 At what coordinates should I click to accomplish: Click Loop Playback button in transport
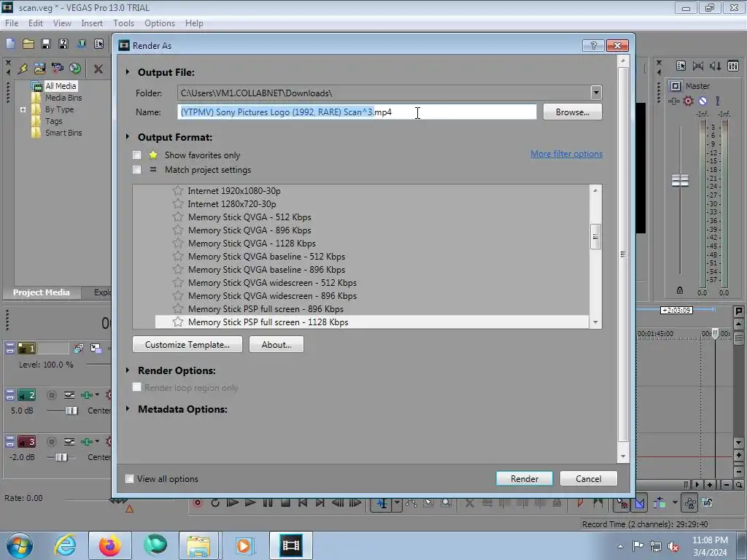click(x=215, y=503)
